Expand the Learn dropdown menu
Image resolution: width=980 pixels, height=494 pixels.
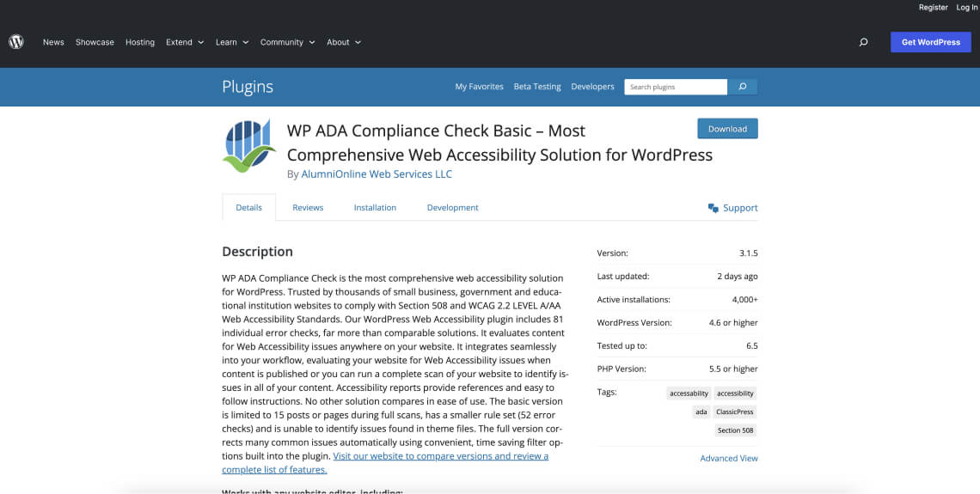coord(231,42)
